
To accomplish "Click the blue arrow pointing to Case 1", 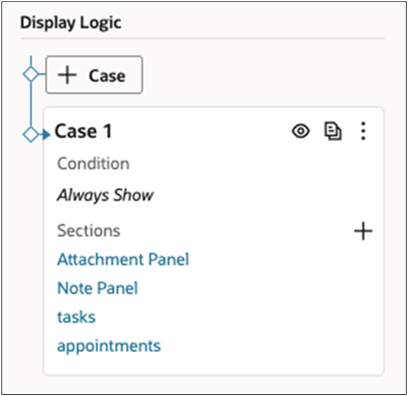I will coord(46,134).
